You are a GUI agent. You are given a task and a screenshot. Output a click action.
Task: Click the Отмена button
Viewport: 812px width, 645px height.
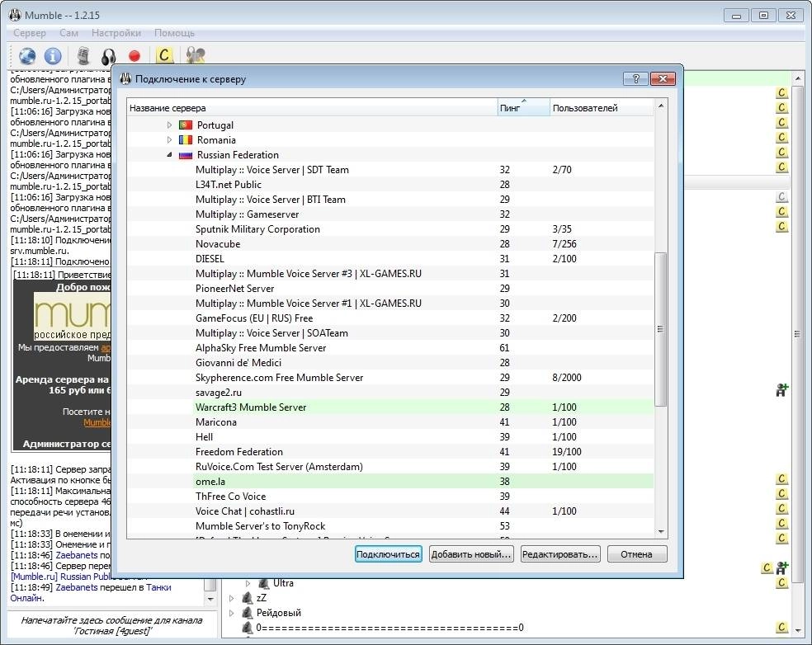pos(636,554)
